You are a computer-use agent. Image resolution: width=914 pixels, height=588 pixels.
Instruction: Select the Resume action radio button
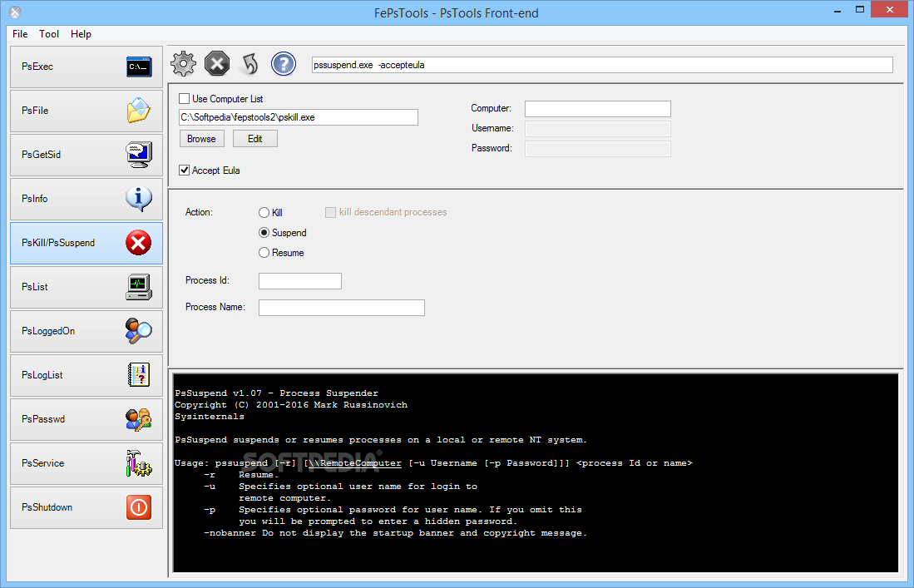[x=264, y=252]
